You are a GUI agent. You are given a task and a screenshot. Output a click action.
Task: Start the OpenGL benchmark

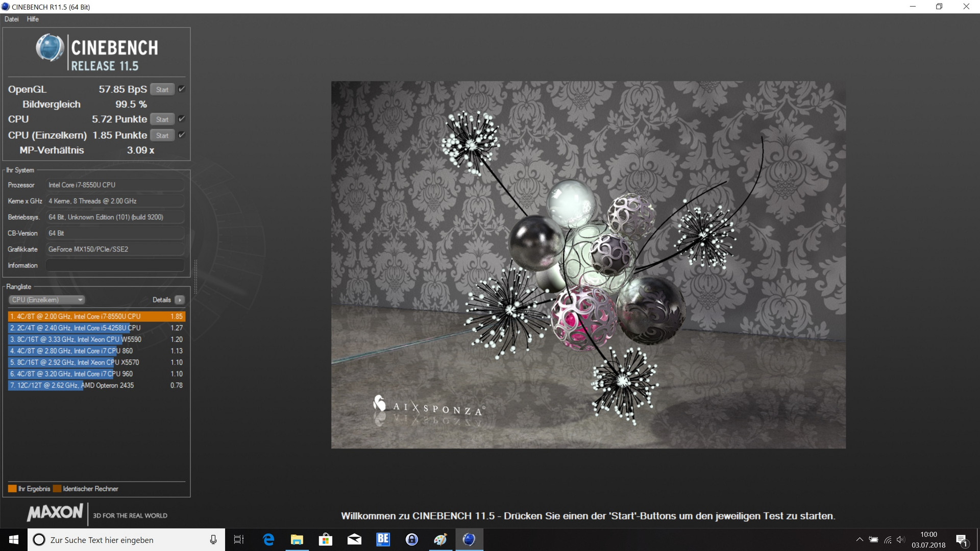point(162,90)
